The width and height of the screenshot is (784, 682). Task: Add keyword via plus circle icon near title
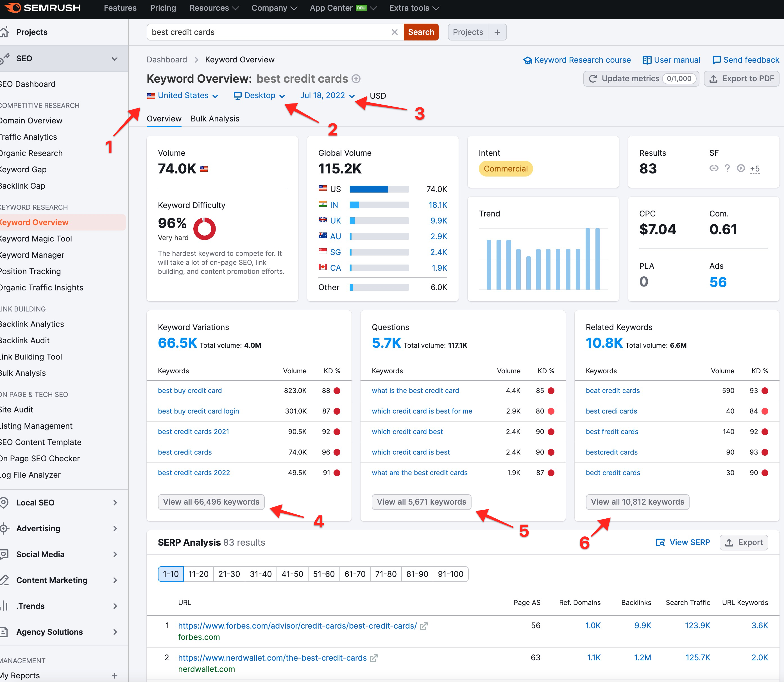[x=356, y=79]
